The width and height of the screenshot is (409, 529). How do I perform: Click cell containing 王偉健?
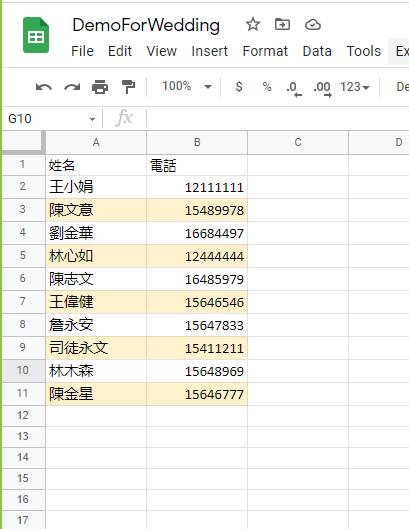click(96, 302)
